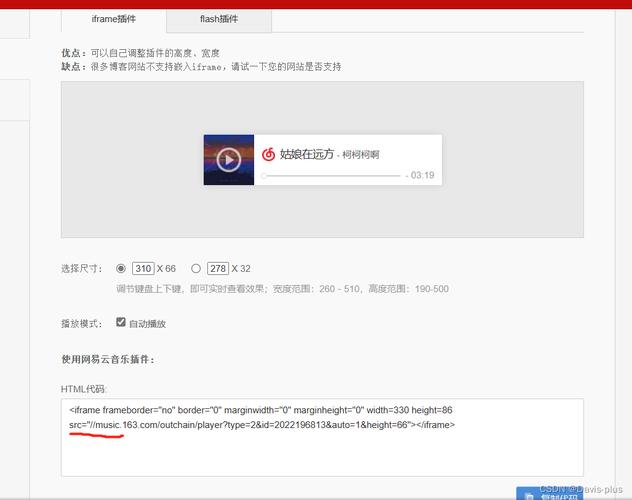This screenshot has height=500, width=632.
Task: Click the 278 width input field
Action: (218, 268)
